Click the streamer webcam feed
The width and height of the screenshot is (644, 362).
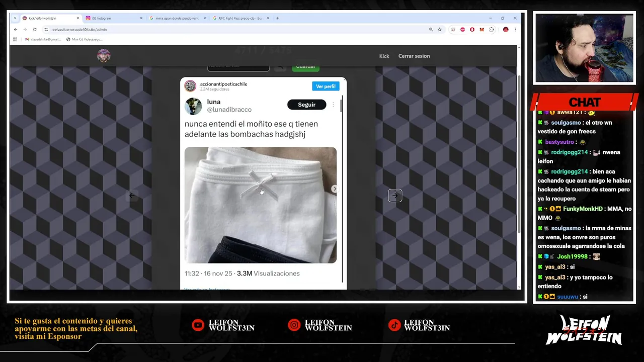[584, 48]
